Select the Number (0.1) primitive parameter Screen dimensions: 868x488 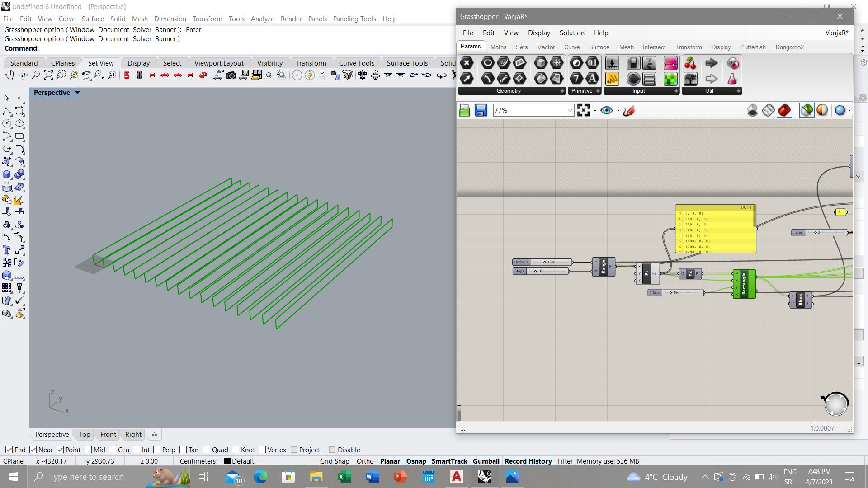592,63
